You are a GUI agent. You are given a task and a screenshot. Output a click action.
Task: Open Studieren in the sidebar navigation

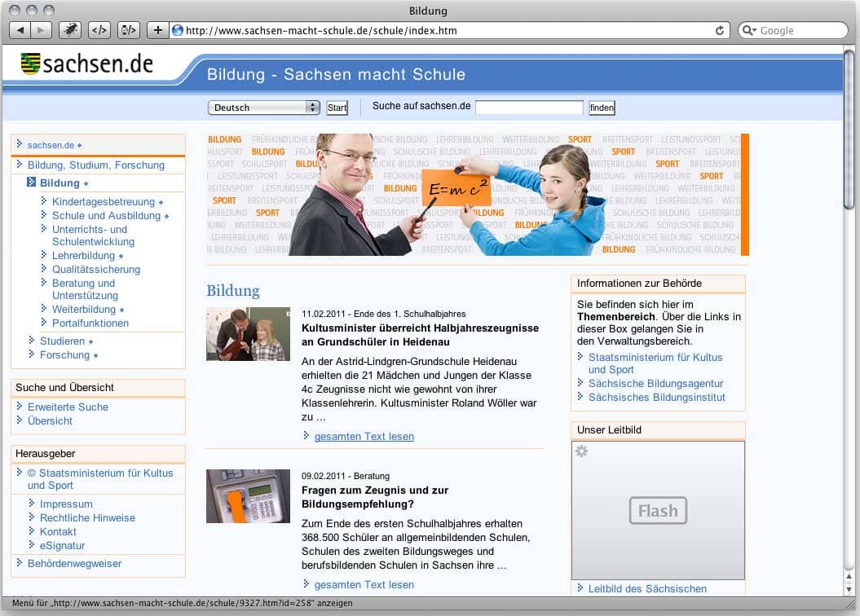pos(62,341)
